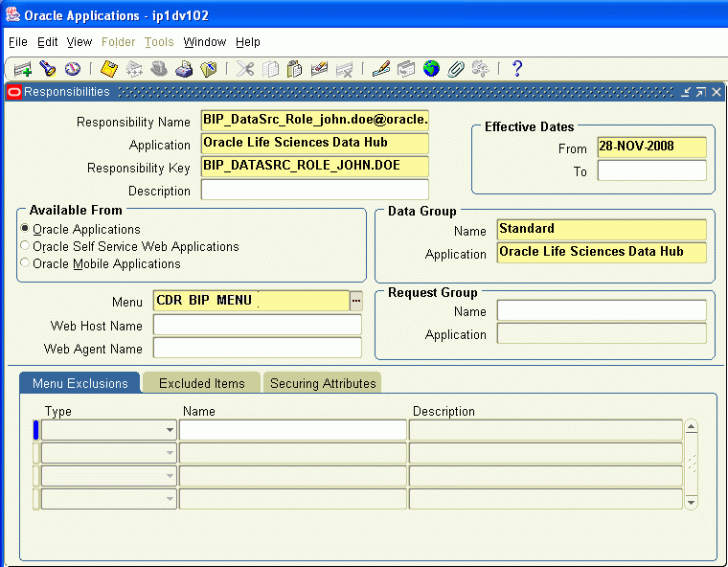The width and height of the screenshot is (728, 567).
Task: Click the Find flashlight toolbar icon
Action: pos(47,69)
